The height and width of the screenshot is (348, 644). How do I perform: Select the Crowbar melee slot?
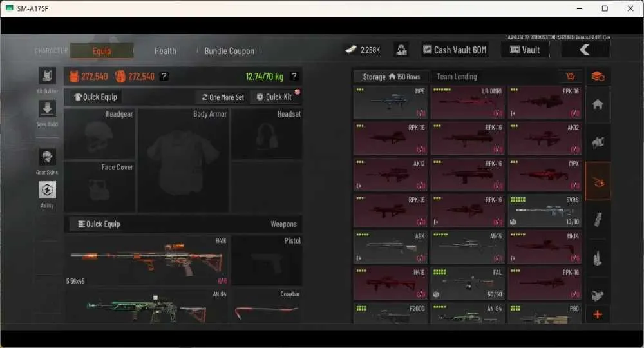(267, 305)
